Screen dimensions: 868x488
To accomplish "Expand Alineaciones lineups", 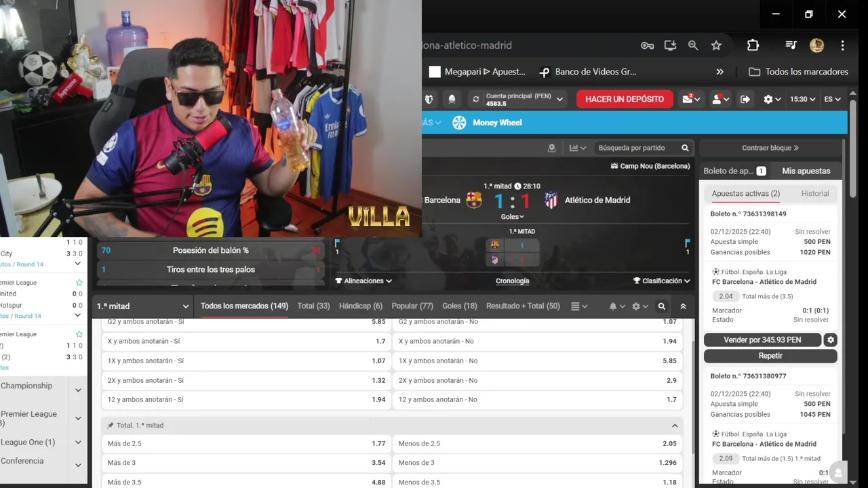I will coord(363,281).
